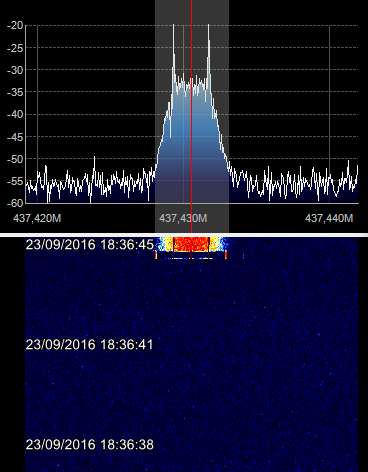Screen dimensions: 368x472
Task: Tune to the noise spike reaching -50 dB on the left
Action: pyautogui.click(x=94, y=157)
